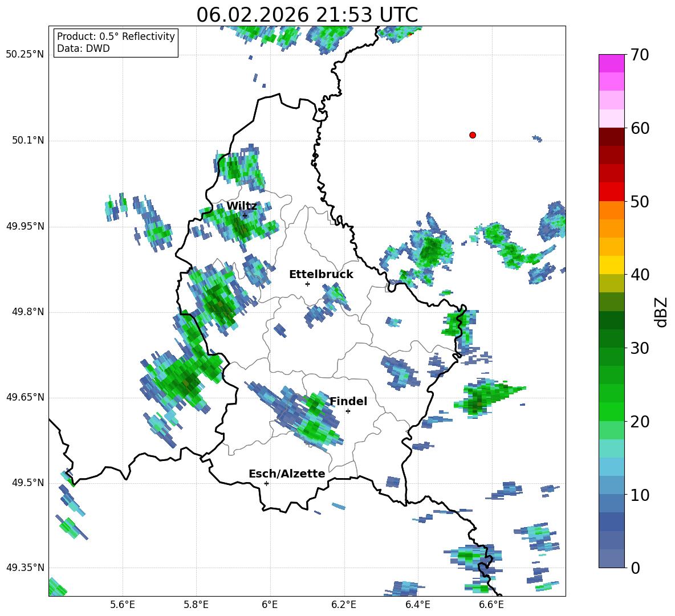This screenshot has height=616, width=675.
Task: Click the Findel station cross marker
Action: (x=348, y=411)
